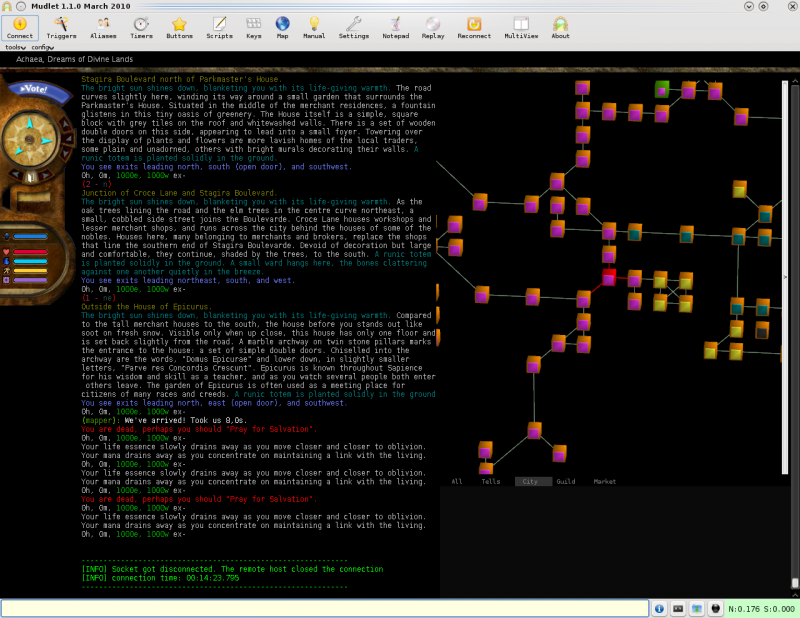Click the red health bar
This screenshot has width=800, height=618.
[30, 252]
